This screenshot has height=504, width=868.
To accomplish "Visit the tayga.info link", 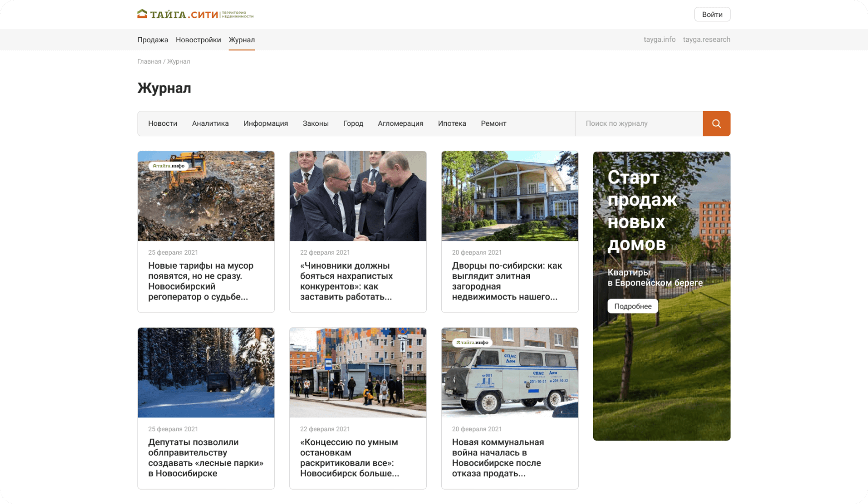I will 659,40.
